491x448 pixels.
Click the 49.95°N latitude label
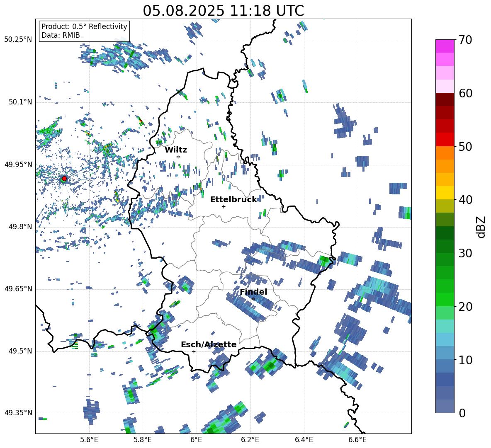(18, 165)
